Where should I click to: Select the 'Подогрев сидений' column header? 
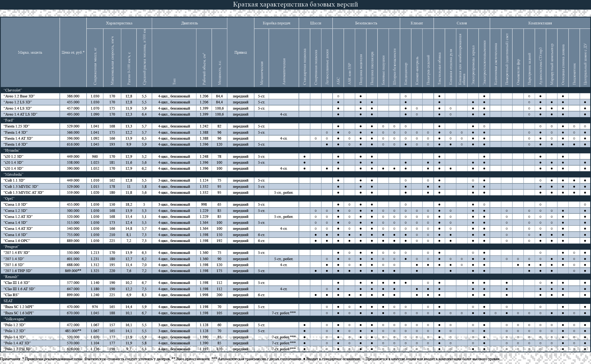click(428, 58)
